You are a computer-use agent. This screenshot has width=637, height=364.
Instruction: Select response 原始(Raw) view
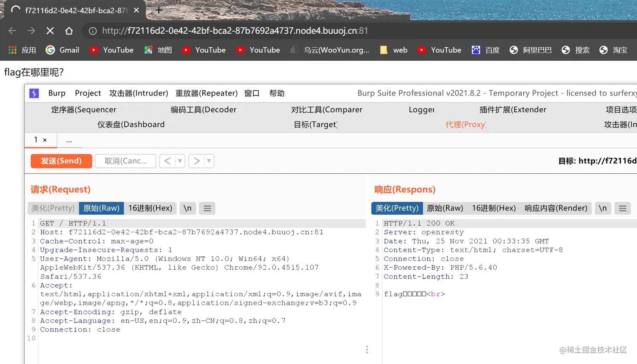[x=445, y=208]
